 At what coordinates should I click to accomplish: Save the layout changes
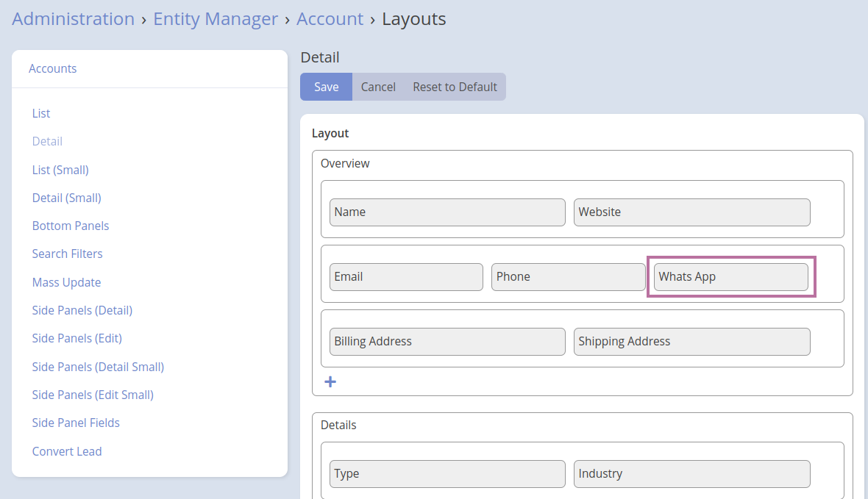[326, 87]
